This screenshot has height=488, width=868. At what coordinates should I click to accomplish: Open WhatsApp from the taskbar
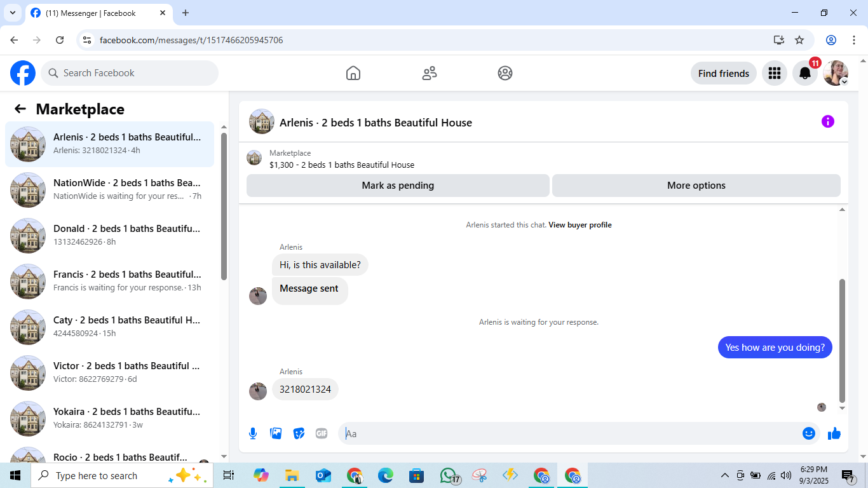pos(449,475)
